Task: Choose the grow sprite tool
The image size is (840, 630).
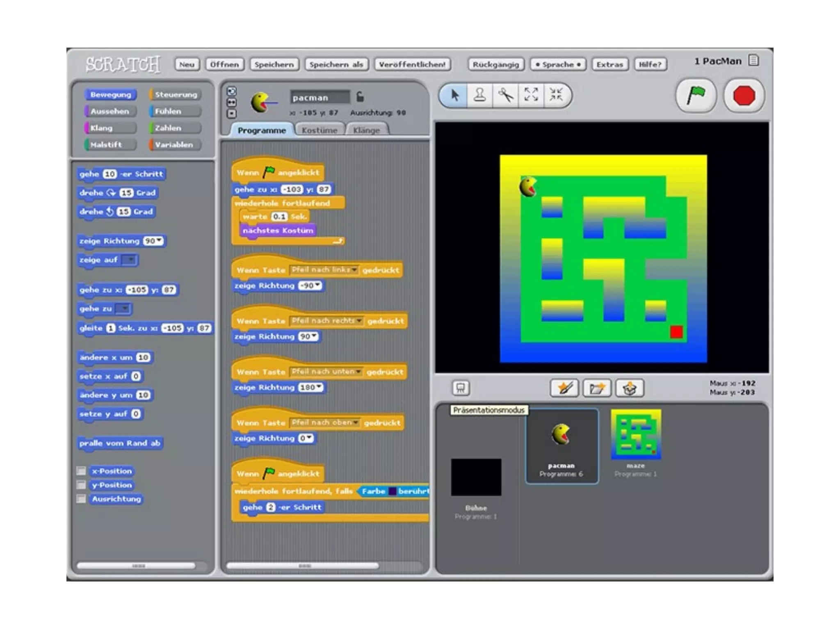Action: pyautogui.click(x=531, y=96)
